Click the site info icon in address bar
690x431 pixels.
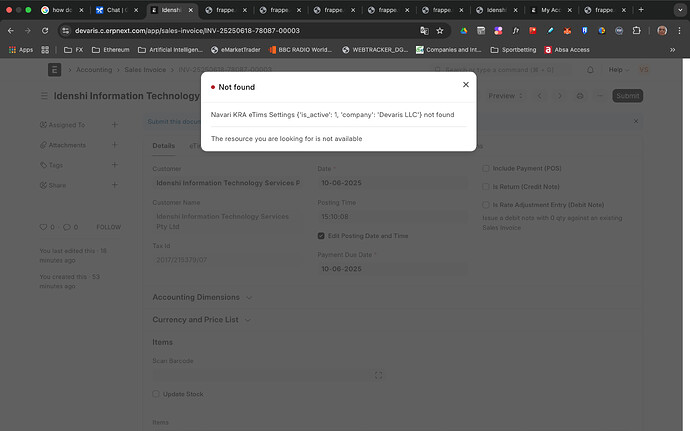66,30
